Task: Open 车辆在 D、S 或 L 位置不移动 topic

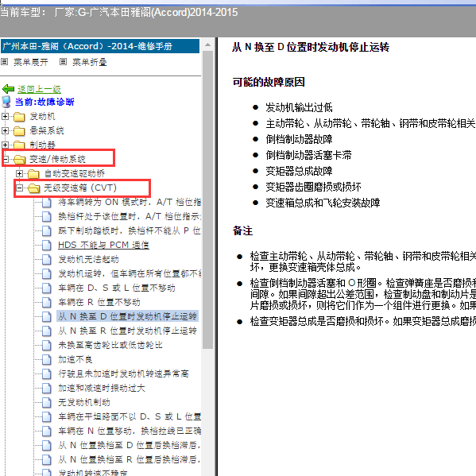Action: (x=117, y=288)
